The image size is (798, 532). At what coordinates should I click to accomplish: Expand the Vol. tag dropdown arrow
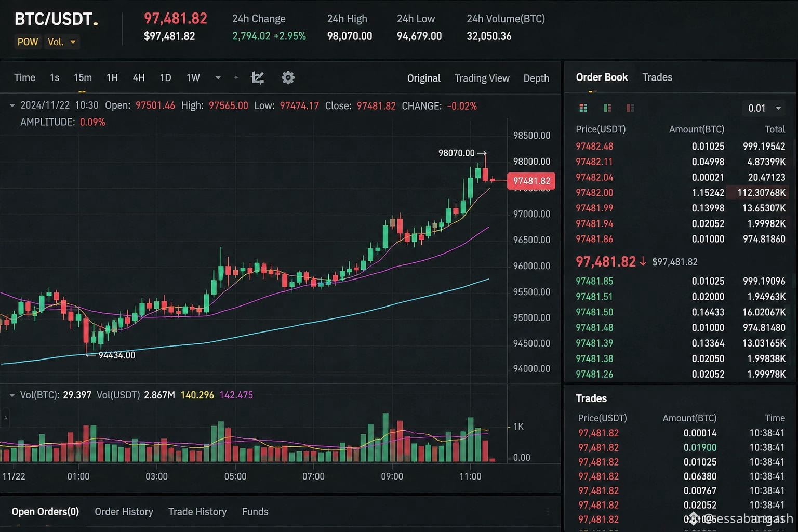tap(73, 42)
